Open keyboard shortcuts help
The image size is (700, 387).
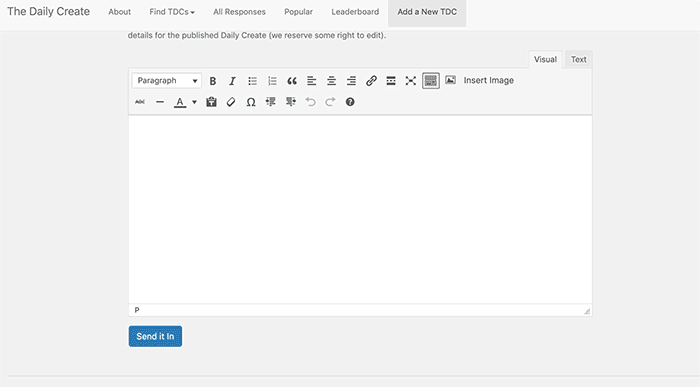coord(350,102)
